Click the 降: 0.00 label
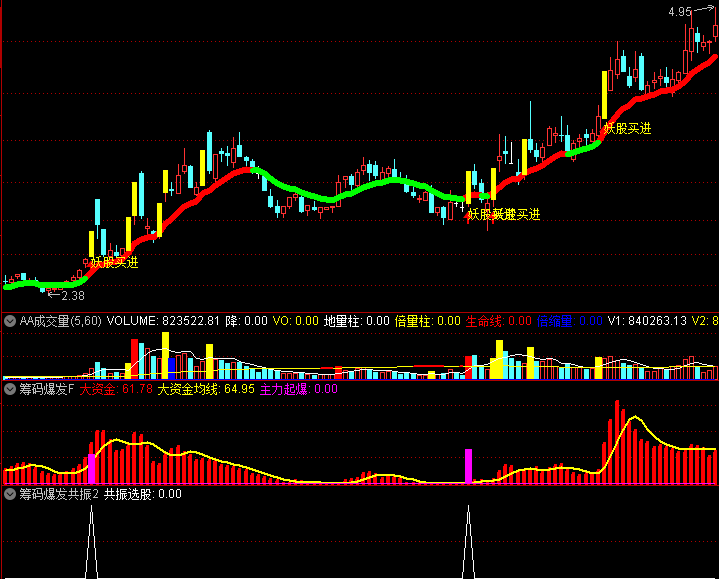The image size is (719, 579). click(x=246, y=321)
